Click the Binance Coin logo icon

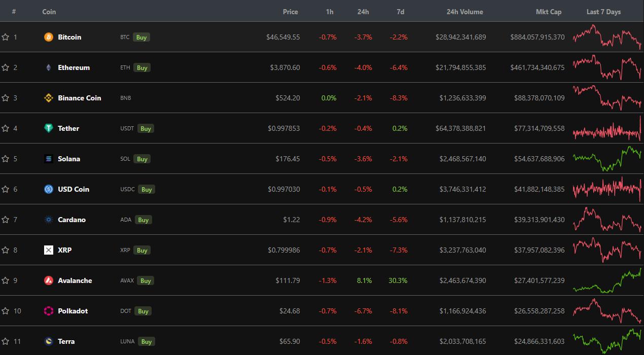[49, 98]
